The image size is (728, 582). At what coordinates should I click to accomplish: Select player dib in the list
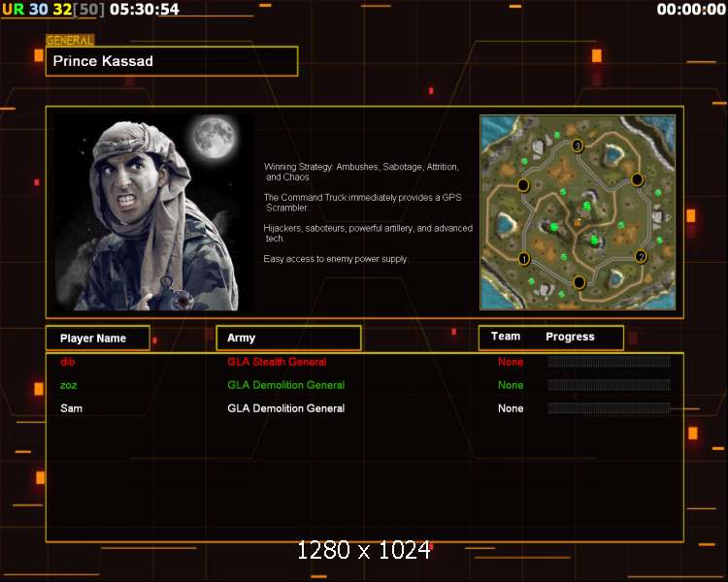(x=67, y=362)
